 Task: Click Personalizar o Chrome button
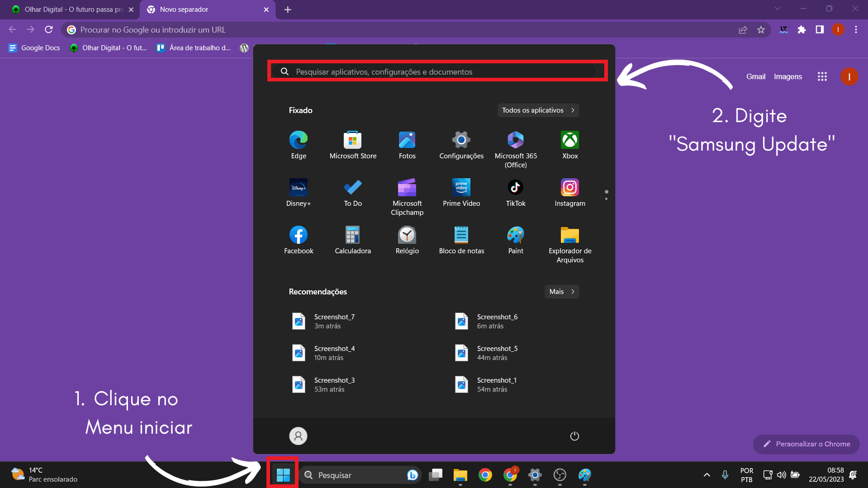[806, 444]
